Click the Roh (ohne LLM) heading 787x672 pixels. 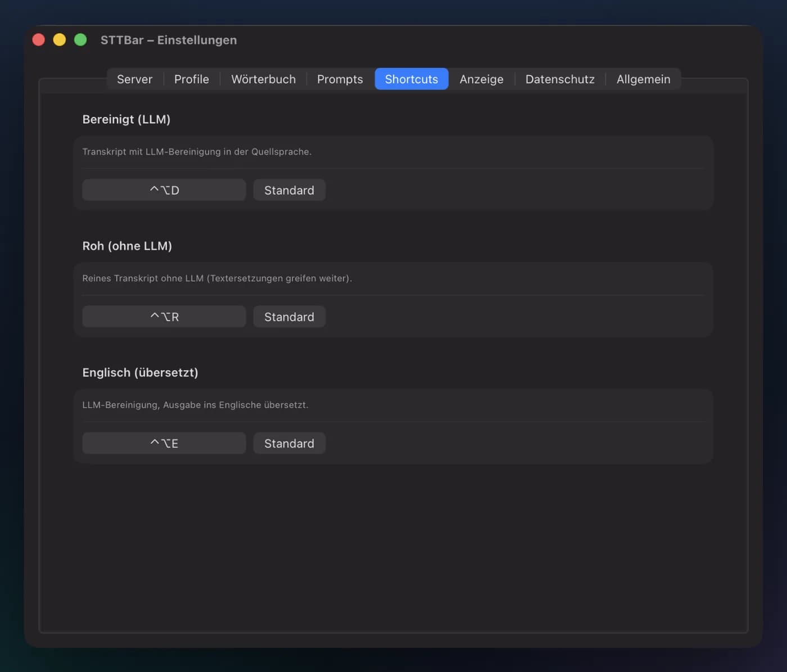[x=127, y=246]
